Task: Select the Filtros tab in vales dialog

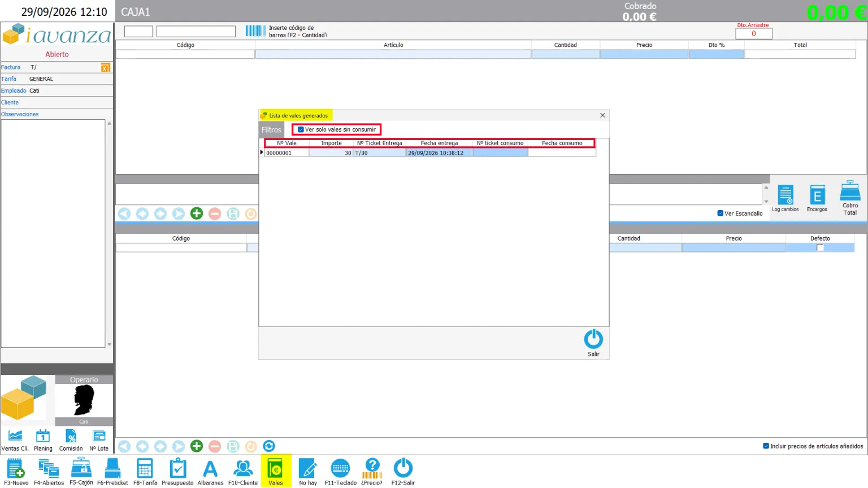Action: (x=271, y=130)
